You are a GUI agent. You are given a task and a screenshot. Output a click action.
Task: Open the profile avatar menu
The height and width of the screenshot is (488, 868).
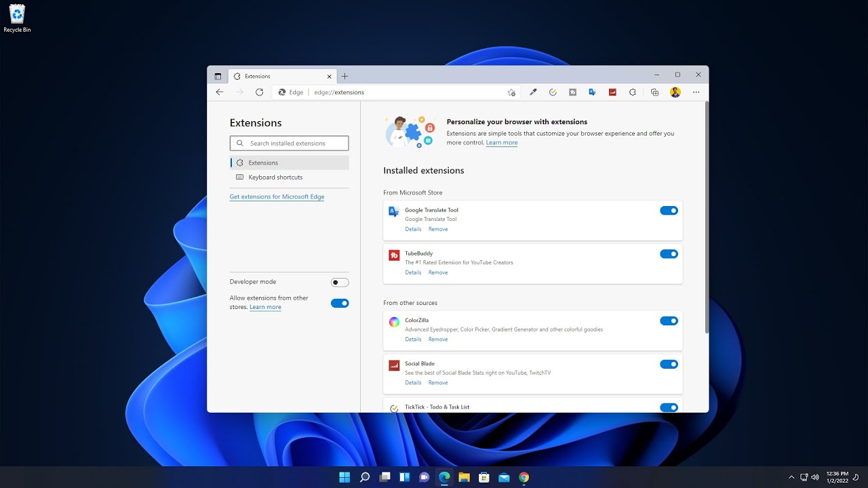[675, 92]
